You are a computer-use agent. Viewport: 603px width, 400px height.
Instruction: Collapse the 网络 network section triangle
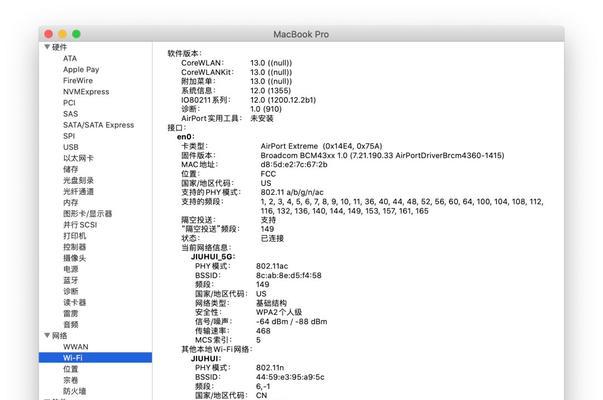tap(47, 335)
